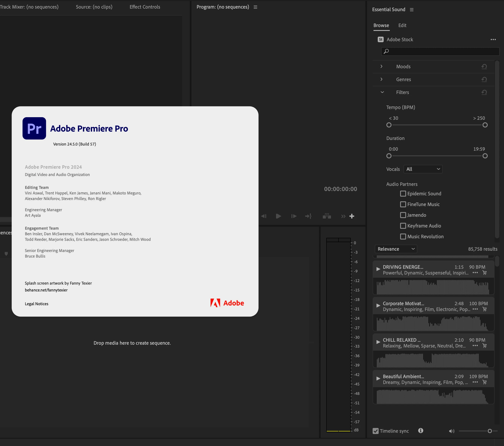Image resolution: width=504 pixels, height=446 pixels.
Task: Click the cart icon for Corporate Motivat...
Action: coord(484,309)
